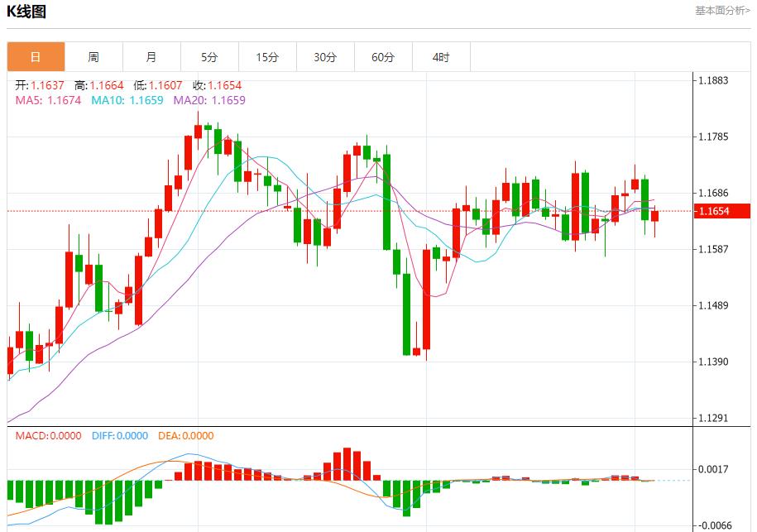Image resolution: width=757 pixels, height=532 pixels.
Task: Select the 30分 timeframe
Action: pos(326,56)
